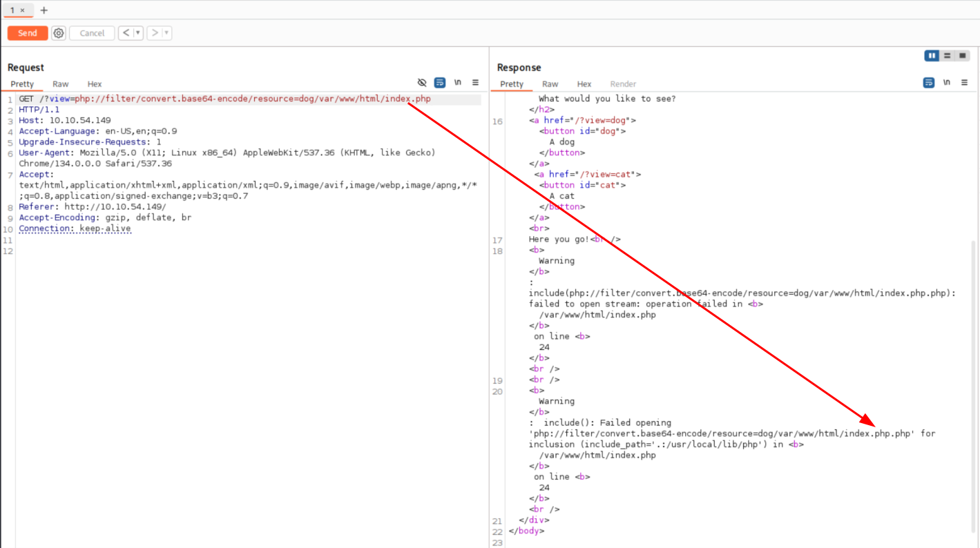Toggle \n newline display in Request panel

click(x=457, y=83)
